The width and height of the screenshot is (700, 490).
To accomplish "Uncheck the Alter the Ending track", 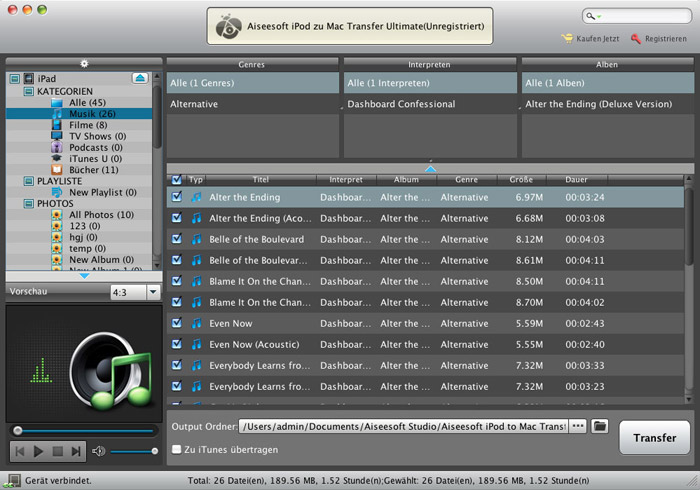I will (x=177, y=196).
